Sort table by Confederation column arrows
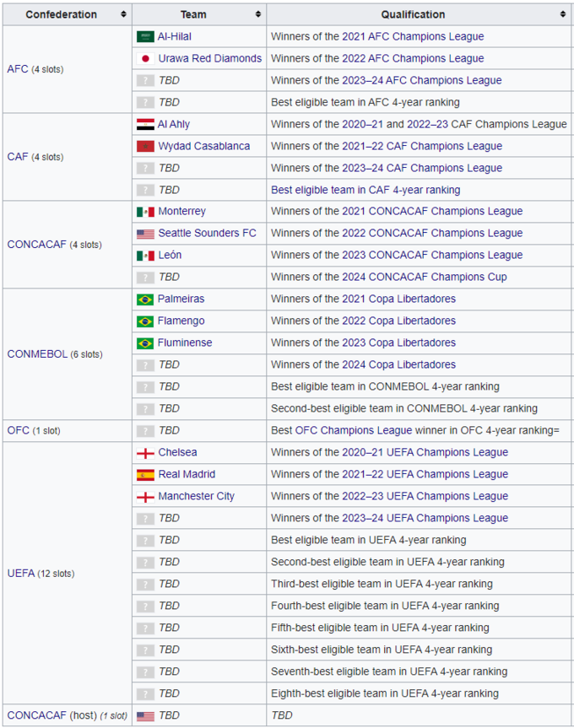 coord(123,14)
